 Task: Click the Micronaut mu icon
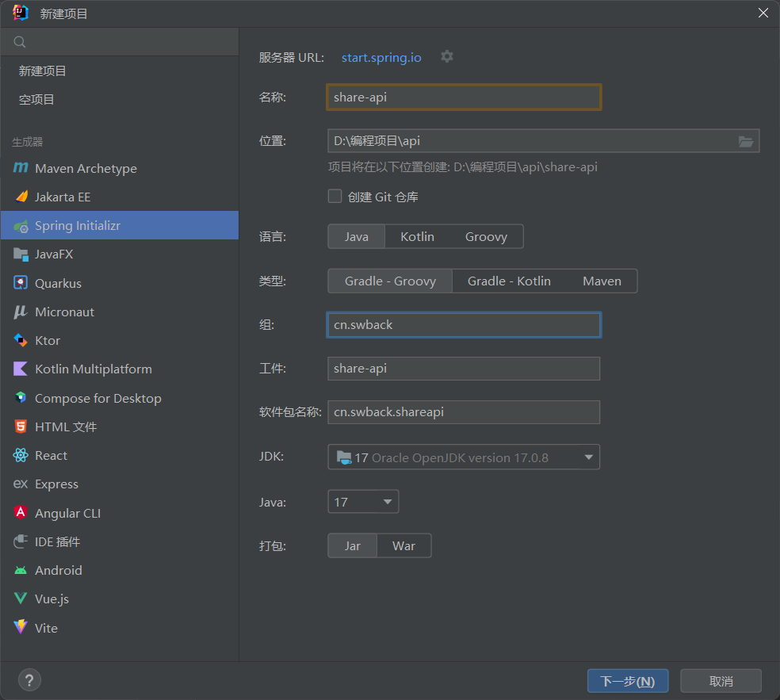(x=21, y=312)
